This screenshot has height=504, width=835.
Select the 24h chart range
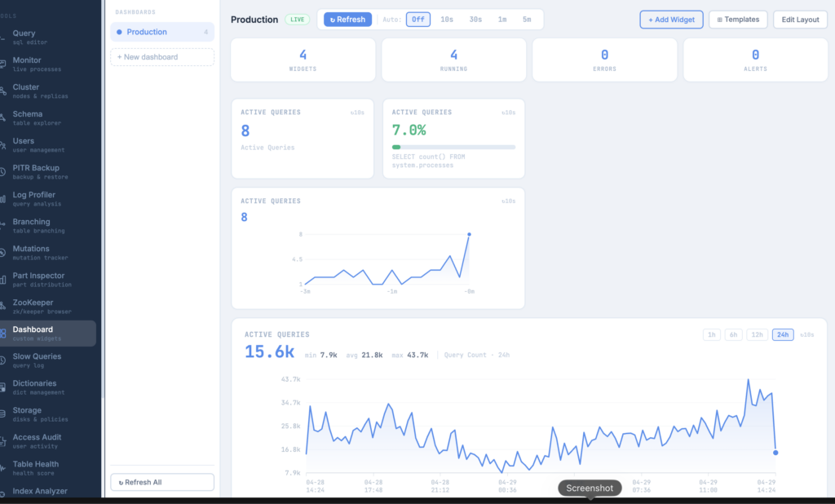tap(783, 334)
